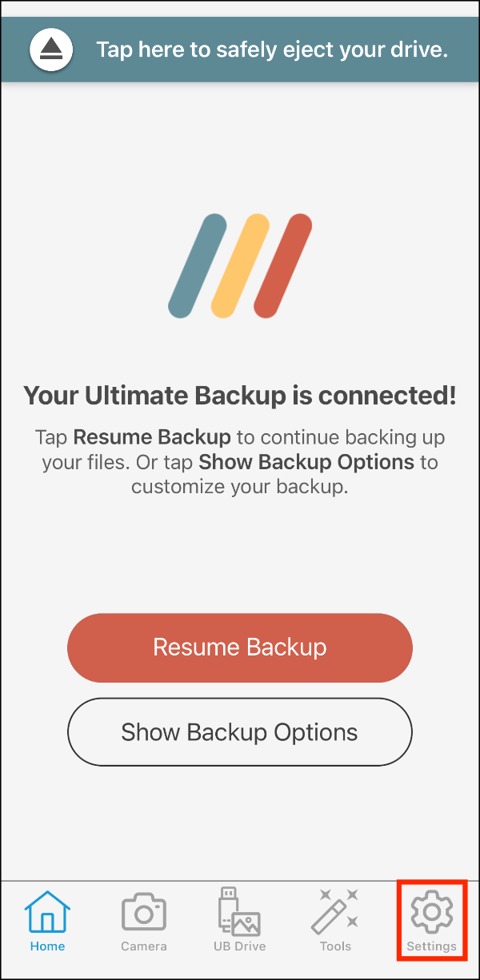Tap the tri-stripe Ultimate Backup logo

click(x=239, y=264)
